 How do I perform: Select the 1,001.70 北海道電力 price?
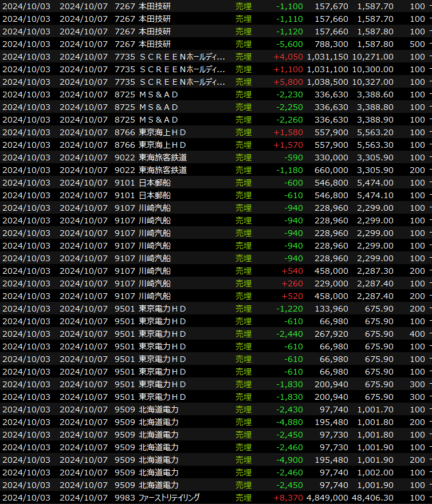click(x=375, y=409)
